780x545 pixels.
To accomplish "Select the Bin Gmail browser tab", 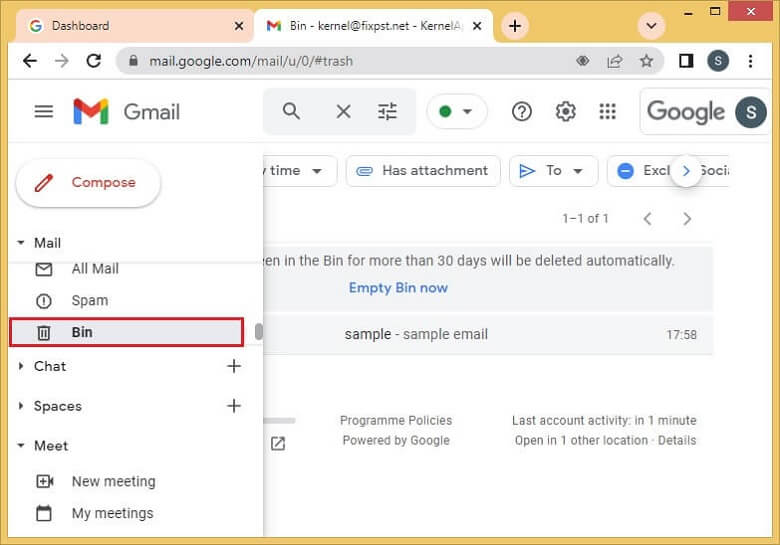I will [x=374, y=26].
